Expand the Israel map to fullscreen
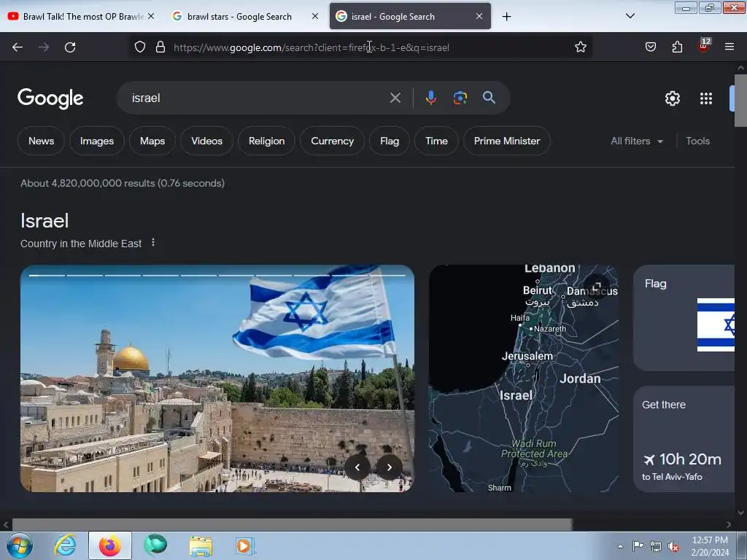 (597, 287)
